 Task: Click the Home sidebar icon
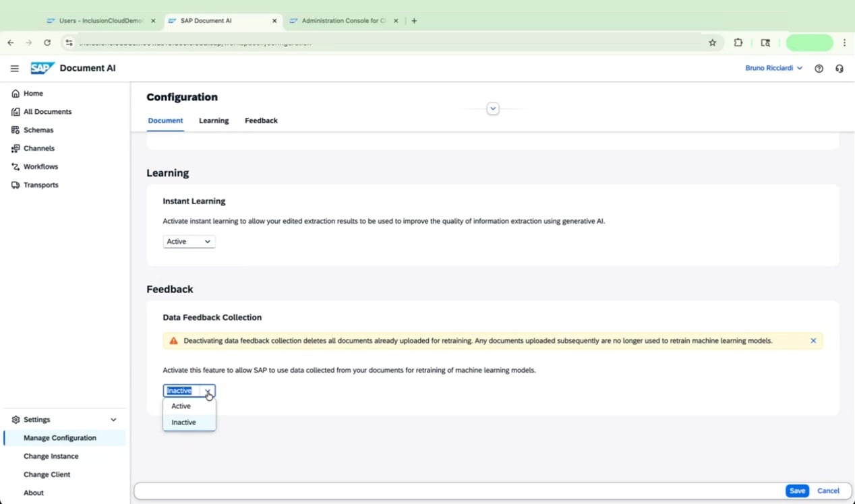click(16, 94)
